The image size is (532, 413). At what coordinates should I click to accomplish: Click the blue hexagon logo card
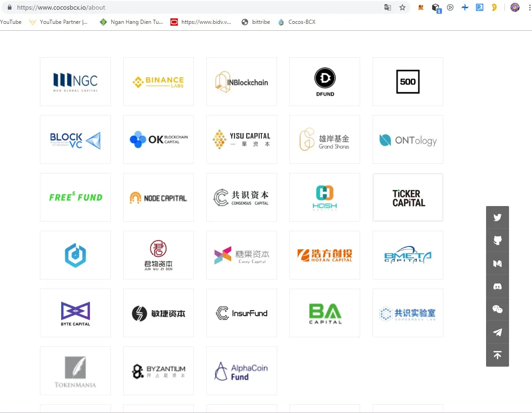click(75, 255)
